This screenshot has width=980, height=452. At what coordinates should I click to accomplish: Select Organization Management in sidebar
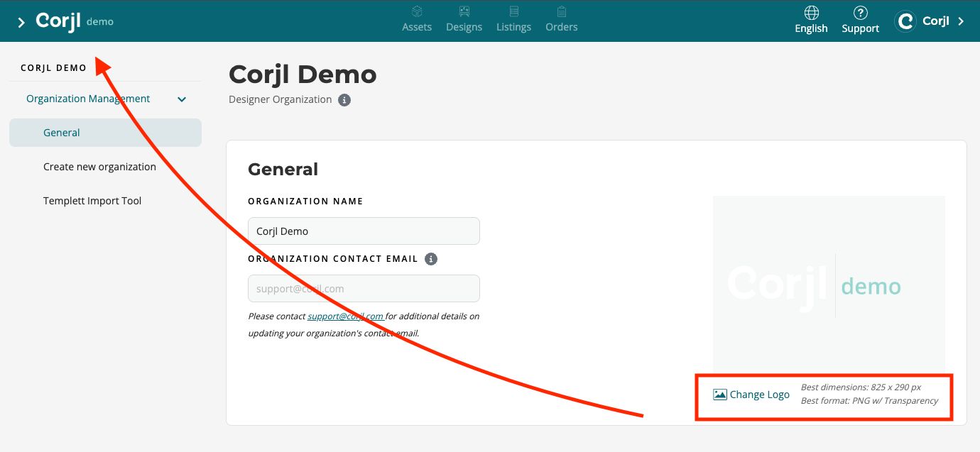pyautogui.click(x=88, y=99)
